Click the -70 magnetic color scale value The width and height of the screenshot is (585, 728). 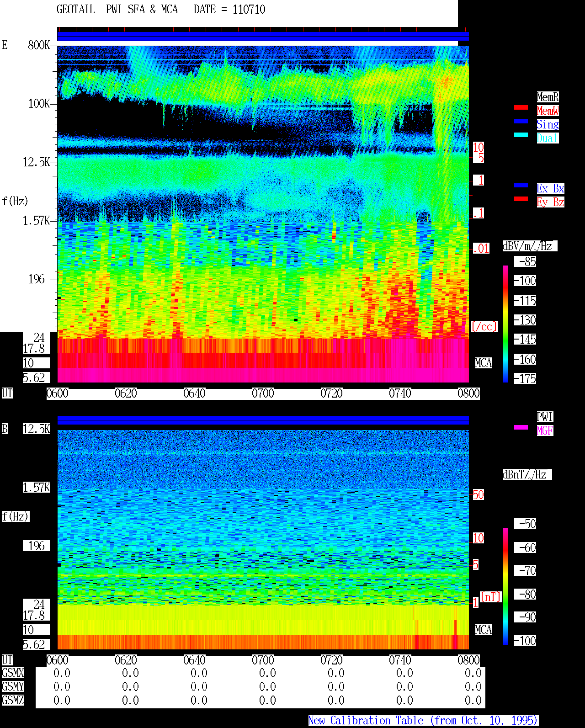pos(525,570)
